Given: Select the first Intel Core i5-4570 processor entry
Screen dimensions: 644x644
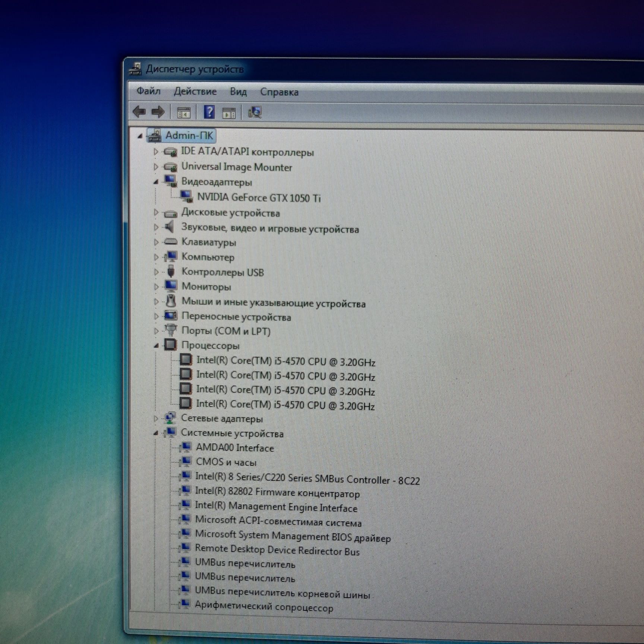Looking at the screenshot, I should (285, 361).
